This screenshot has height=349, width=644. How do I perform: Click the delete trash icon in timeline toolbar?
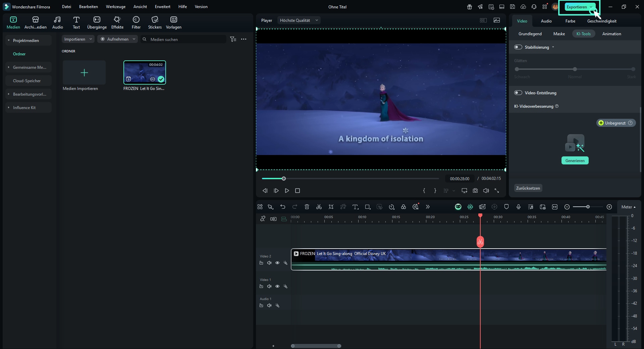307,207
